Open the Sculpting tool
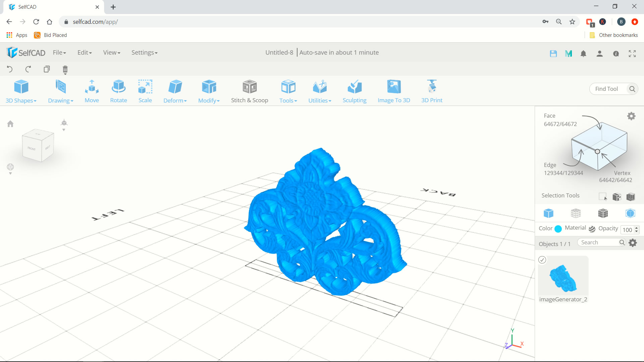 click(x=354, y=90)
